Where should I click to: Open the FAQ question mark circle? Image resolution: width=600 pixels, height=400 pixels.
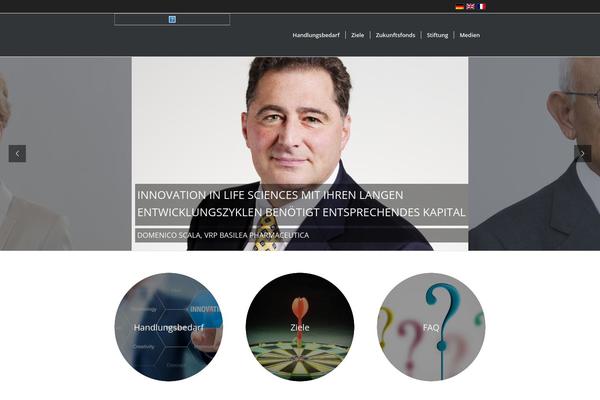point(431,327)
